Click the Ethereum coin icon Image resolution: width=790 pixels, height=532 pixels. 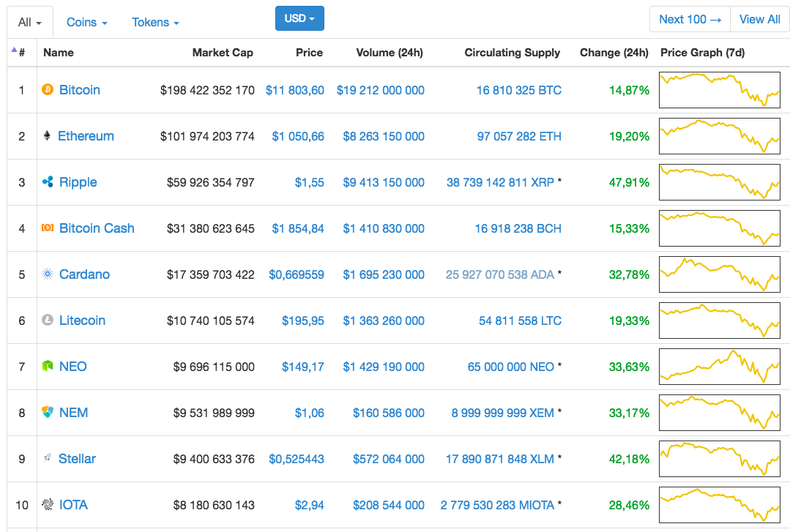[x=46, y=136]
